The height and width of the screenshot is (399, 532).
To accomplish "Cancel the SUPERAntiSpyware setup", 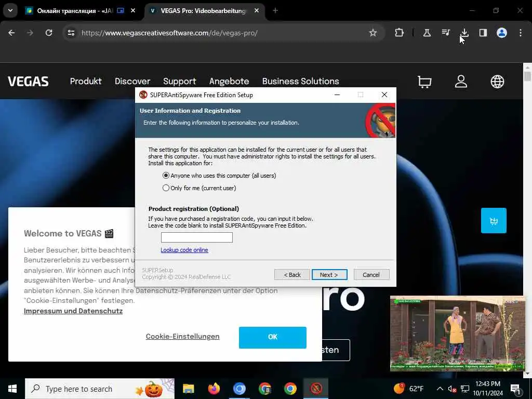I will (371, 274).
